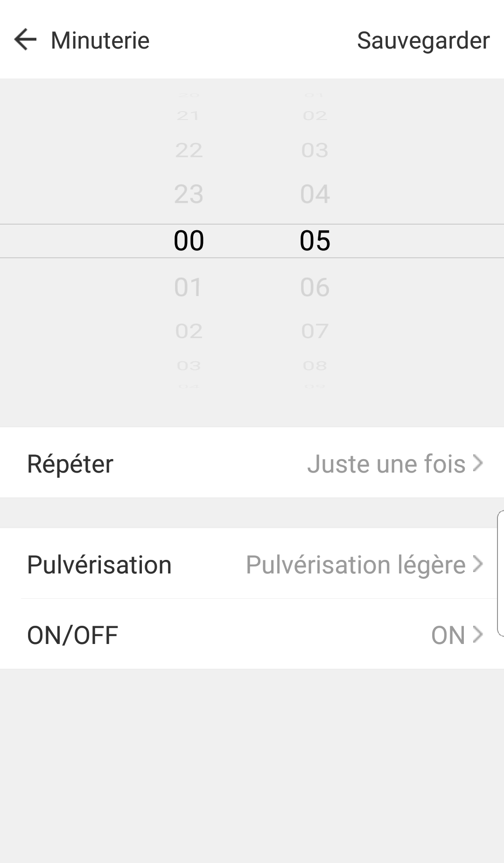Tap the back arrow icon
Viewport: 504px width, 863px height.
click(x=25, y=39)
